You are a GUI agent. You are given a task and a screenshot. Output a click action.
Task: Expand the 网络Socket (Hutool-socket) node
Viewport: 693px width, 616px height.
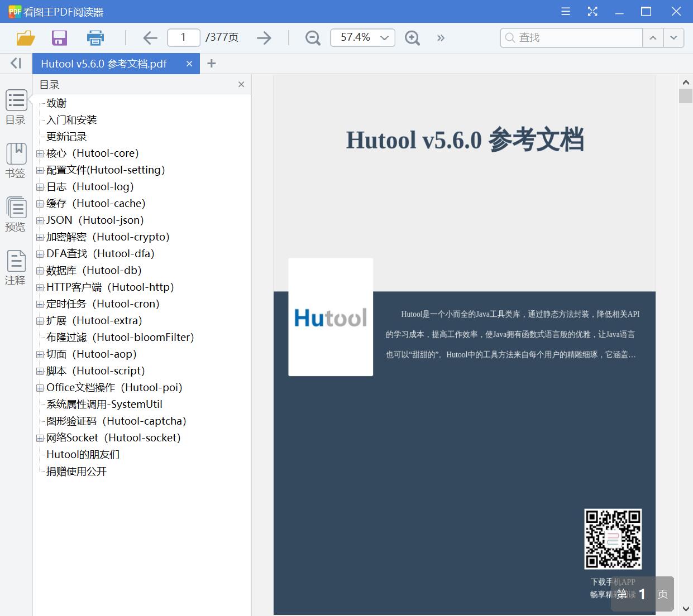40,438
